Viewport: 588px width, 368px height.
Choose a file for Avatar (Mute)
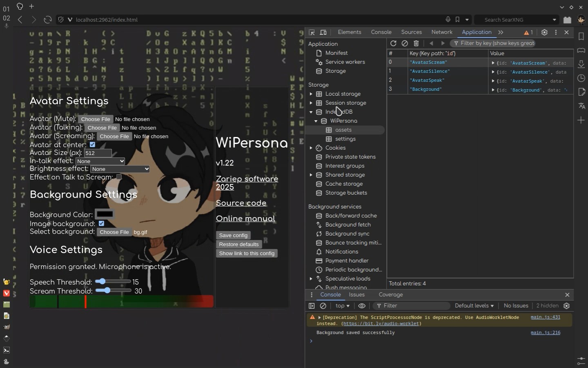(x=96, y=119)
